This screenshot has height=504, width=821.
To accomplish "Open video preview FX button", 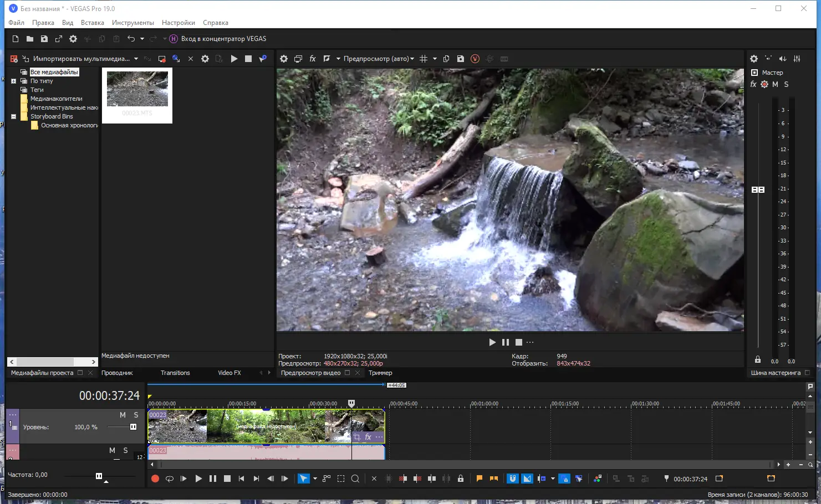I will (x=313, y=59).
